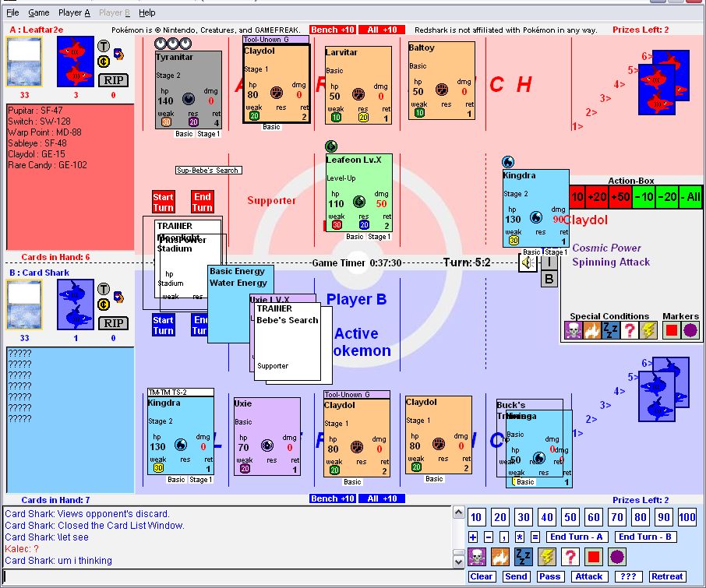The height and width of the screenshot is (588, 706).
Task: Click the chat log scroll-down arrow
Action: coord(458,562)
